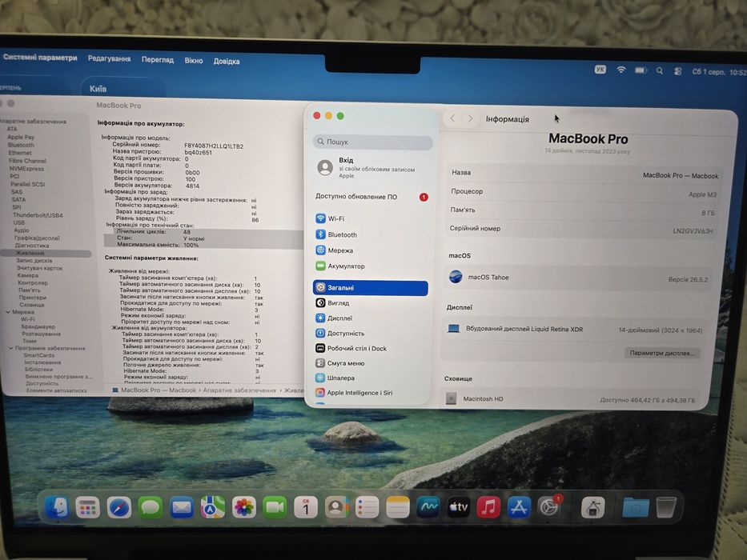Open Downloads folder in Dock
747x560 pixels.
635,508
